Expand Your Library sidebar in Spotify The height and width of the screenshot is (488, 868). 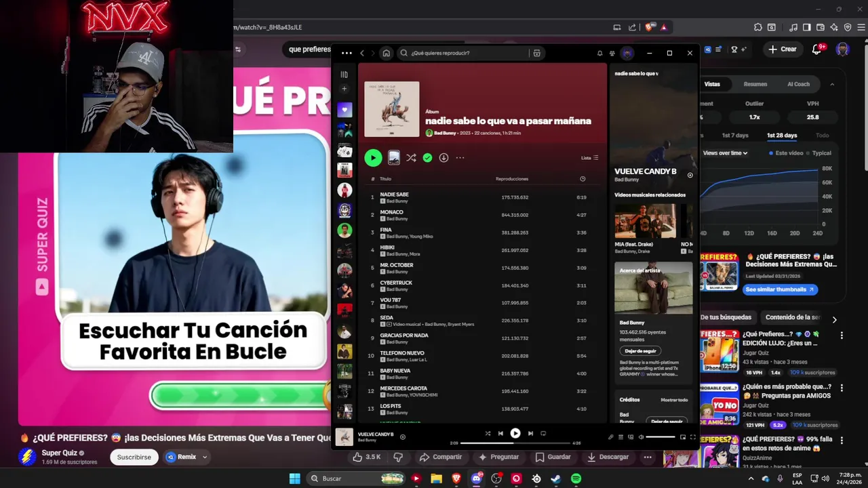[x=344, y=75]
